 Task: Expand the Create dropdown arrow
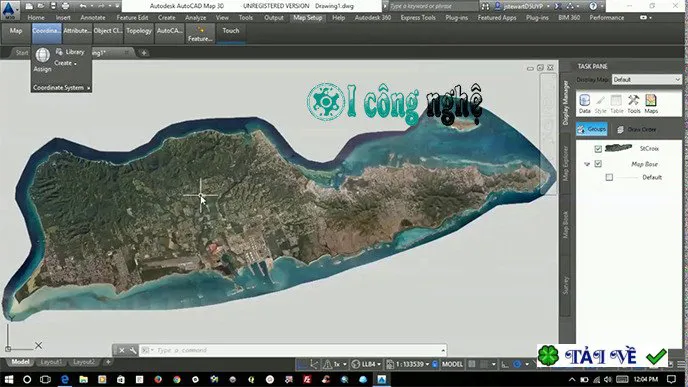click(75, 64)
